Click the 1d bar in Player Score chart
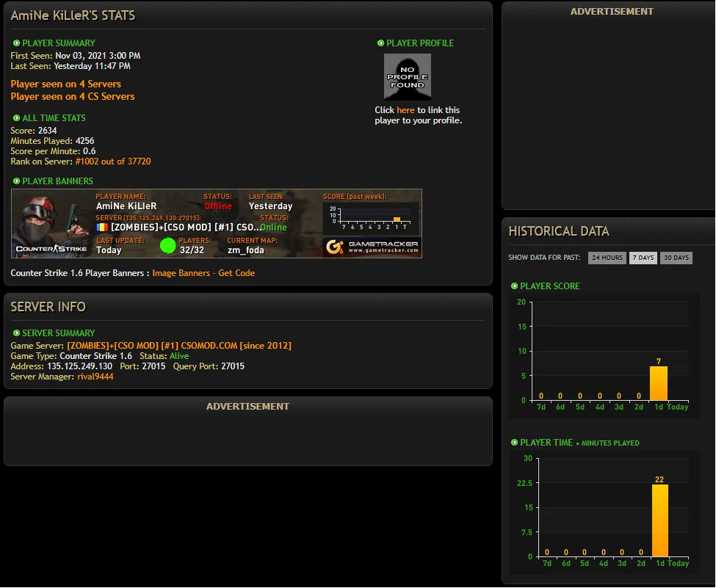This screenshot has width=716, height=588. pyautogui.click(x=659, y=383)
